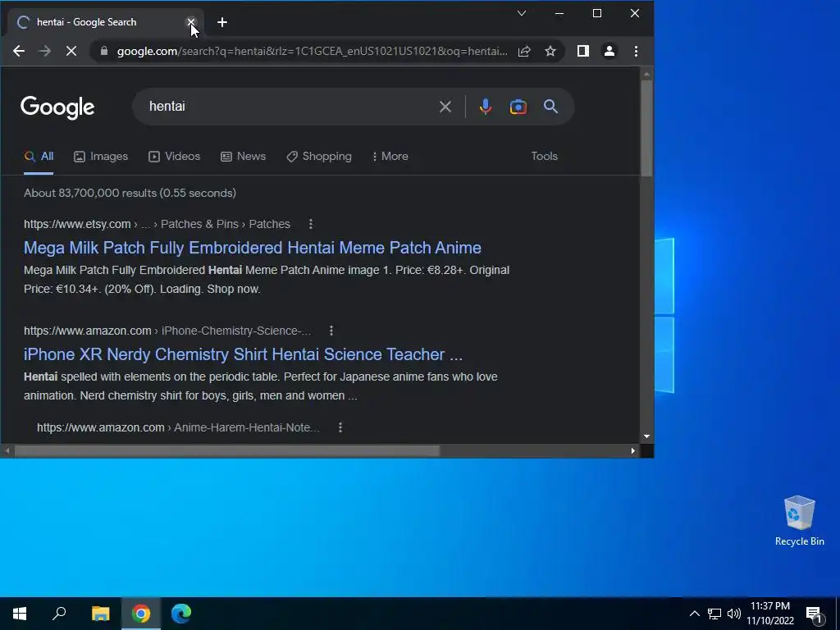Open File Explorer from taskbar

coord(100,614)
